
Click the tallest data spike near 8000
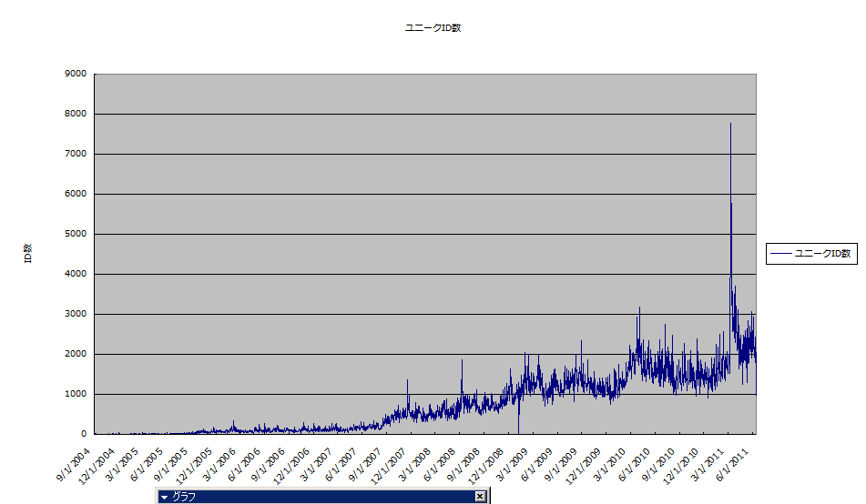pos(730,127)
